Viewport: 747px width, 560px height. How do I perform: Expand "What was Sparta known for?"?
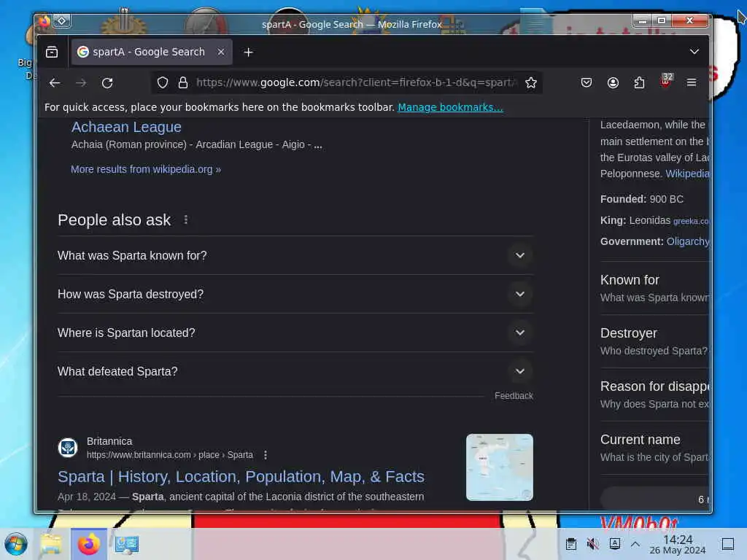[295, 255]
